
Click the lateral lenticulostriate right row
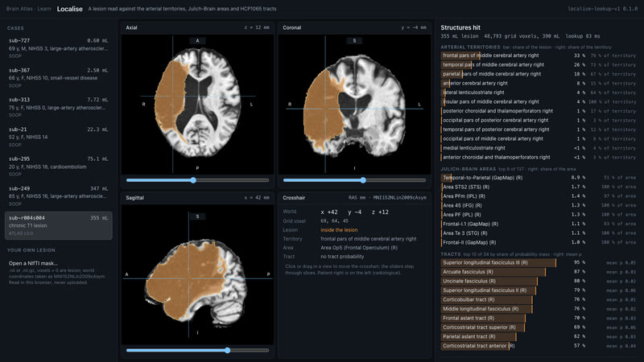click(x=539, y=93)
